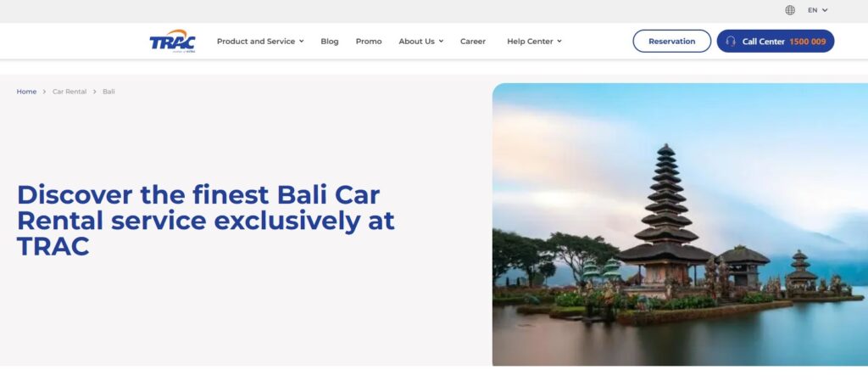Open the Promo page
868x387 pixels.
[x=369, y=41]
